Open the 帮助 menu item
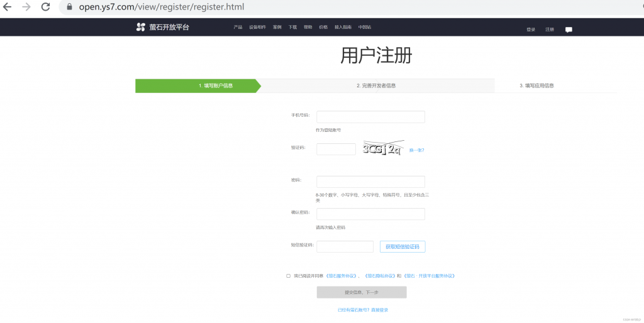The height and width of the screenshot is (323, 644). [308, 27]
